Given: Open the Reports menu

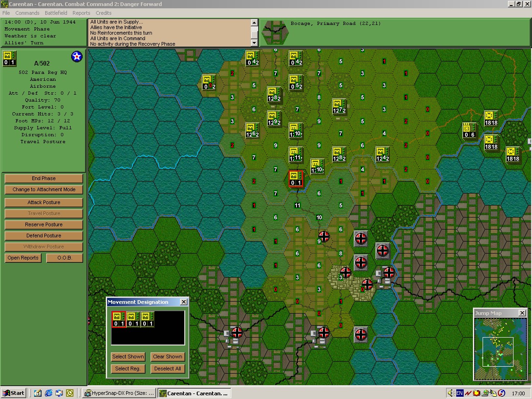Looking at the screenshot, I should [81, 13].
